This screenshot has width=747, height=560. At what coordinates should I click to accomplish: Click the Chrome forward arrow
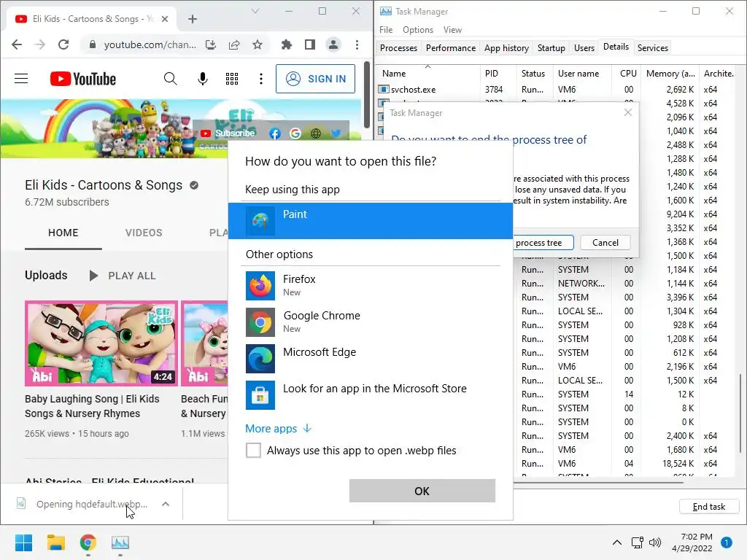(40, 44)
